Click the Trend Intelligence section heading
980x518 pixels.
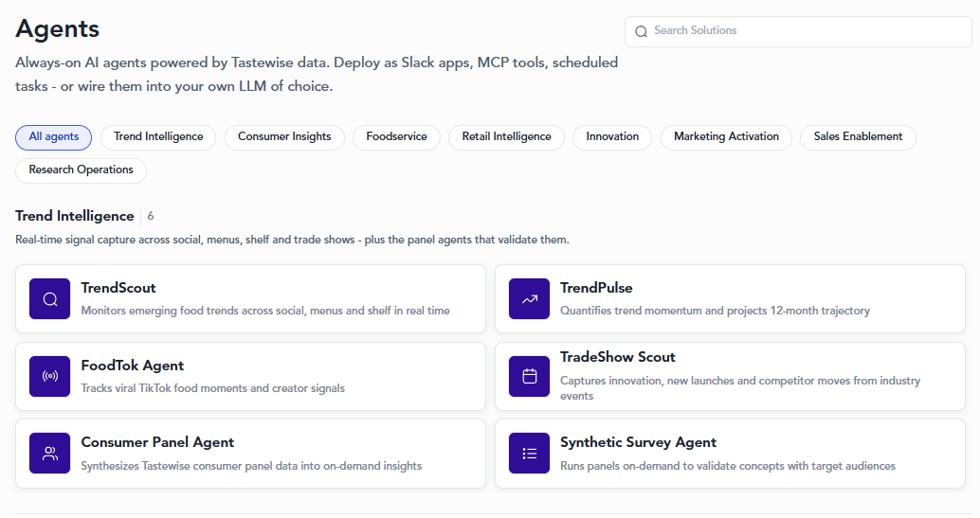(74, 216)
